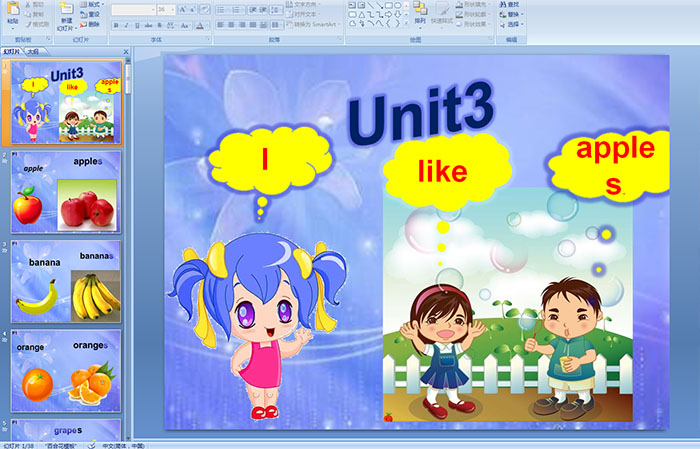The width and height of the screenshot is (700, 449).
Task: Select the down arrow shape
Action: 398,15
